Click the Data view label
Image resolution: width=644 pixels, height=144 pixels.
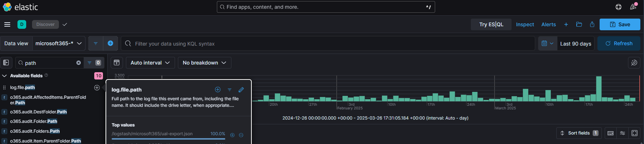(16, 43)
